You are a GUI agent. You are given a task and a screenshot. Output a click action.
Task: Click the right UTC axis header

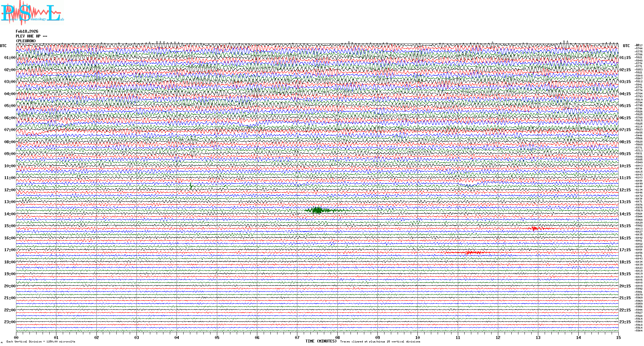[x=626, y=46]
